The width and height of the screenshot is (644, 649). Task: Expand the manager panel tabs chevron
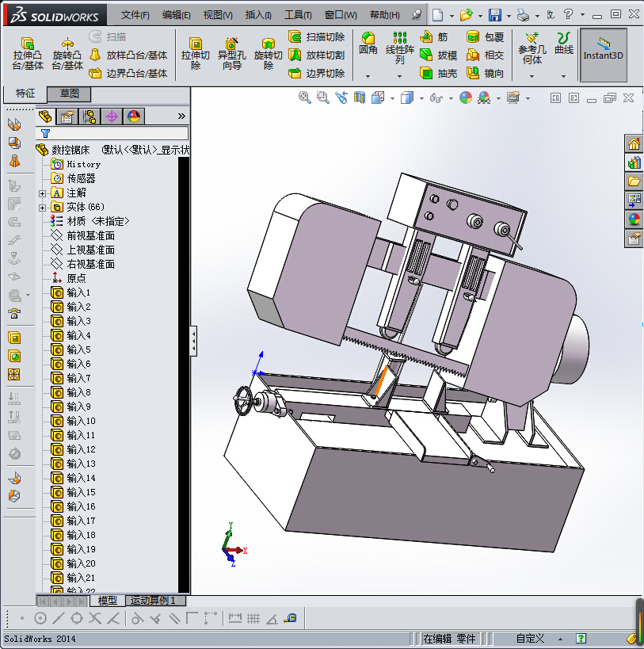[x=181, y=116]
